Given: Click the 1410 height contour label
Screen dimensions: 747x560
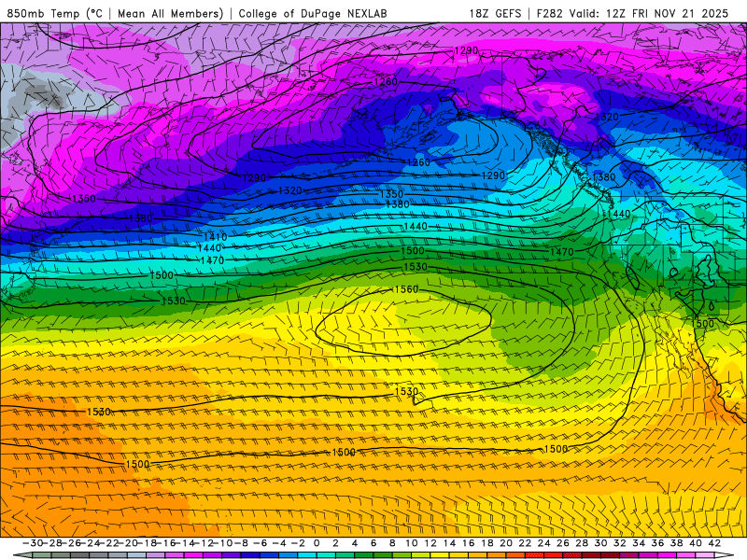Looking at the screenshot, I should tap(216, 237).
